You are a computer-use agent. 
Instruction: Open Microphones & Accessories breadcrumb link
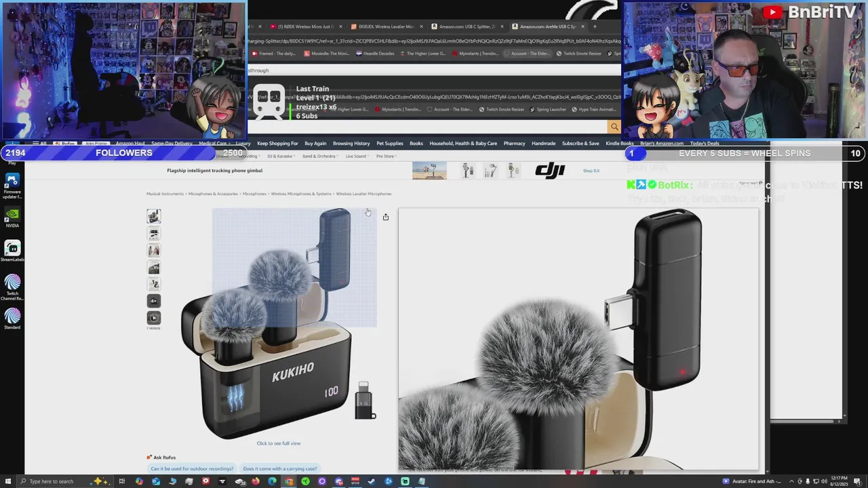click(213, 194)
